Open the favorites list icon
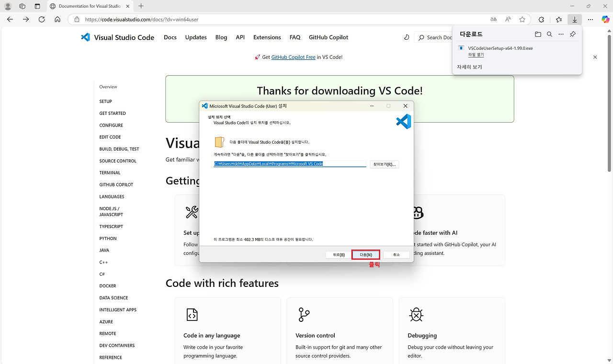613x364 pixels. point(559,19)
